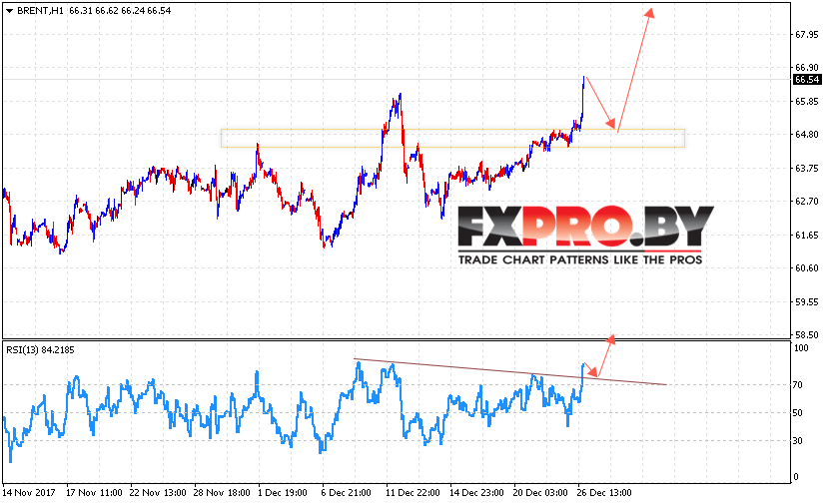Image resolution: width=830 pixels, height=504 pixels.
Task: Select the 65.85 price scale label
Action: click(x=807, y=102)
